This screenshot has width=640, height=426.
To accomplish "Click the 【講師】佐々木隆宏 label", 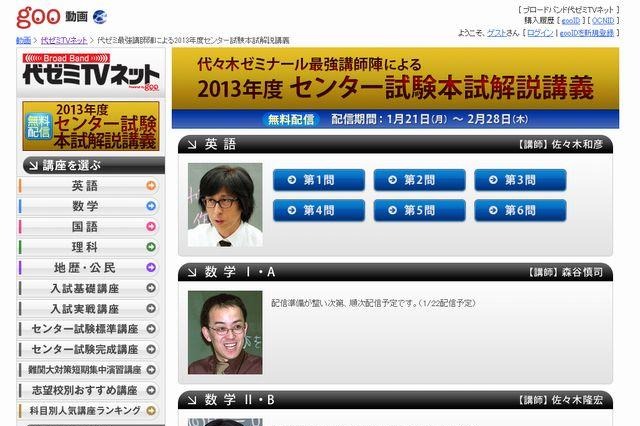I will tap(560, 400).
